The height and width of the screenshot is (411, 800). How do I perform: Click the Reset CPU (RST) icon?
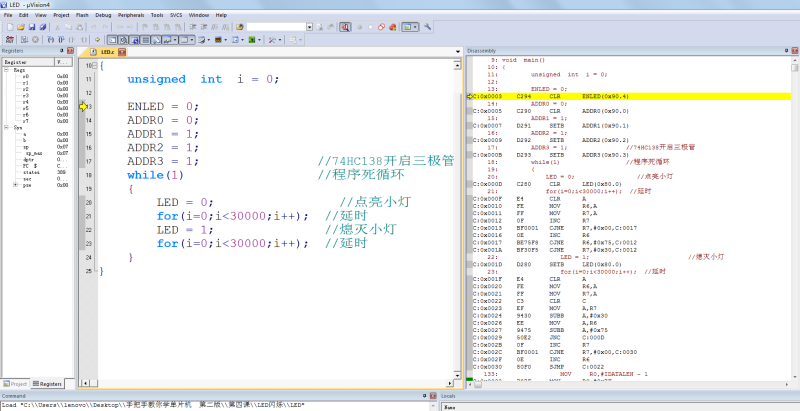pyautogui.click(x=8, y=40)
